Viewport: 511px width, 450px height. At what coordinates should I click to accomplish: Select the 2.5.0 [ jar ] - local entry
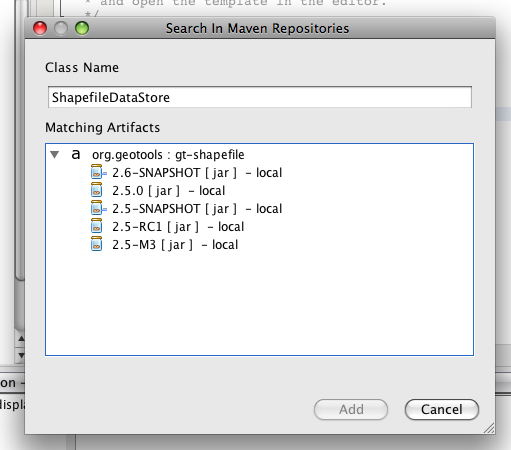[x=169, y=191]
